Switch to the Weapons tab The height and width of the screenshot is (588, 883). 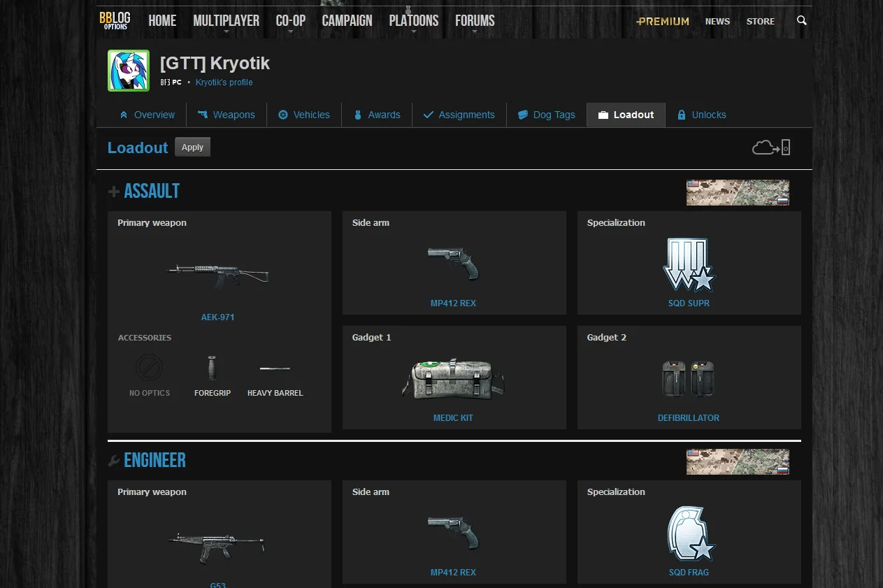pos(227,115)
